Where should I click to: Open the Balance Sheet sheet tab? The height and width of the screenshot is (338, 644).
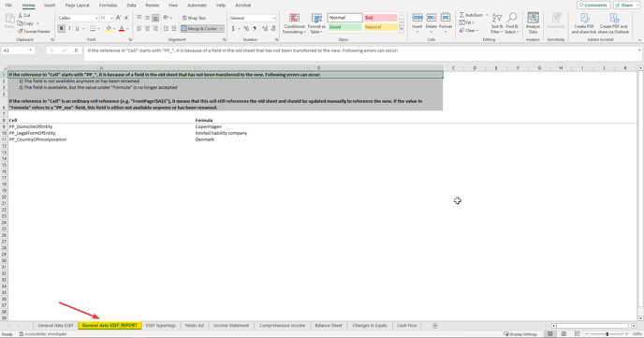pos(329,325)
